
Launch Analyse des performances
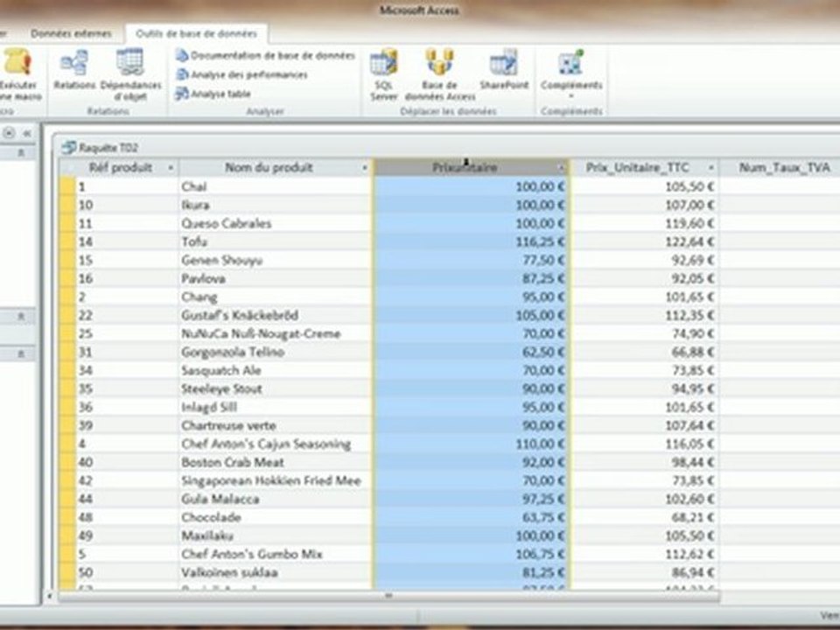242,74
